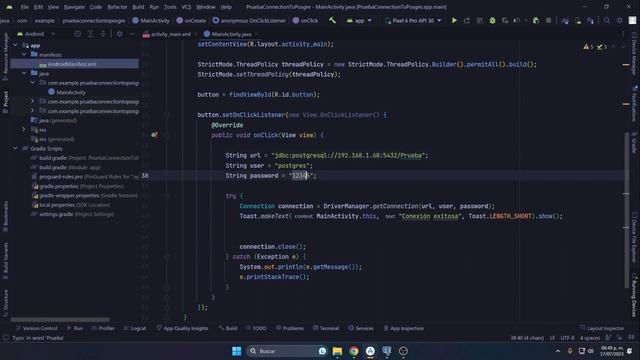The height and width of the screenshot is (360, 640).
Task: Toggle Gradle tool window on right edge
Action: [634, 143]
